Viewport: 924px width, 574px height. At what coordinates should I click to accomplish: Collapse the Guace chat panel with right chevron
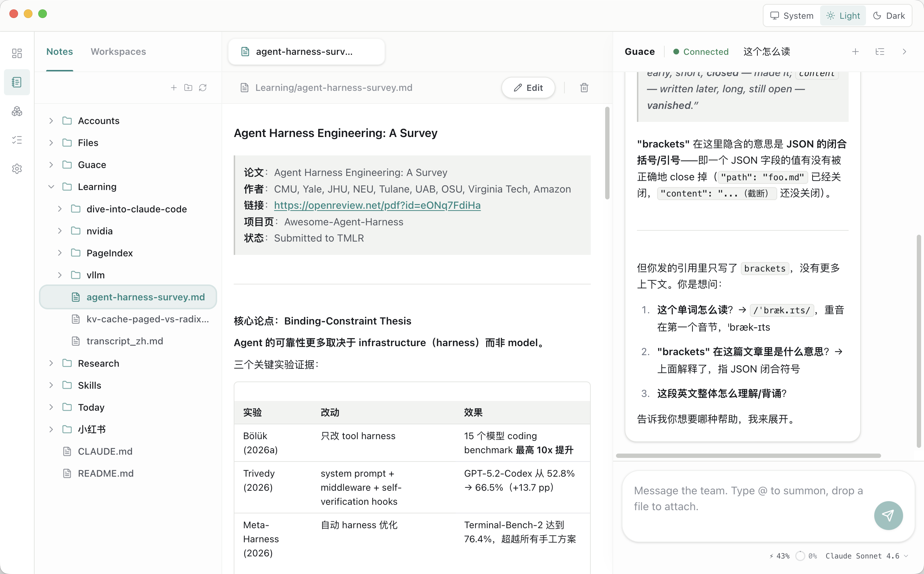tap(904, 52)
